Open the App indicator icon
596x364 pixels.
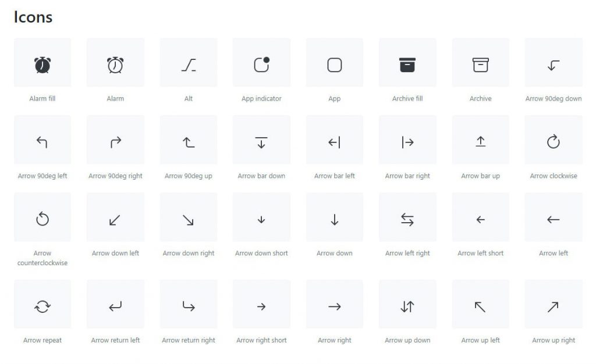(x=261, y=65)
